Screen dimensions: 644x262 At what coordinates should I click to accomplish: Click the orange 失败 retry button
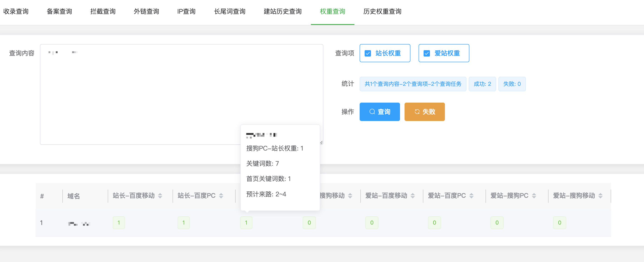pyautogui.click(x=425, y=112)
